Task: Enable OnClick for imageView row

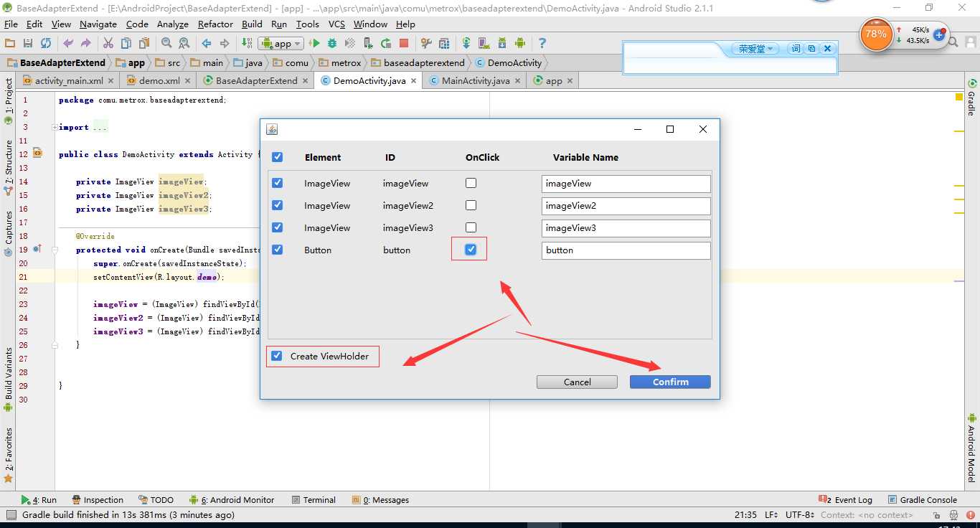Action: 471,183
